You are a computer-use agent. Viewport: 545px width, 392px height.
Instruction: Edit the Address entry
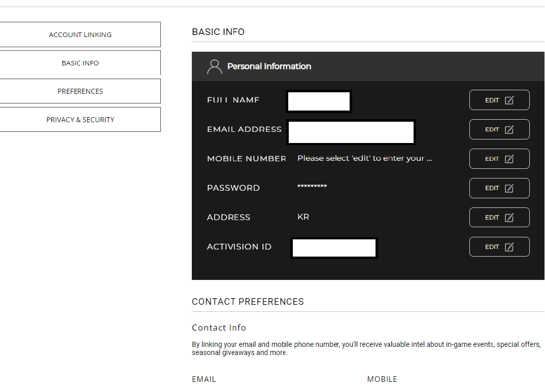point(499,218)
